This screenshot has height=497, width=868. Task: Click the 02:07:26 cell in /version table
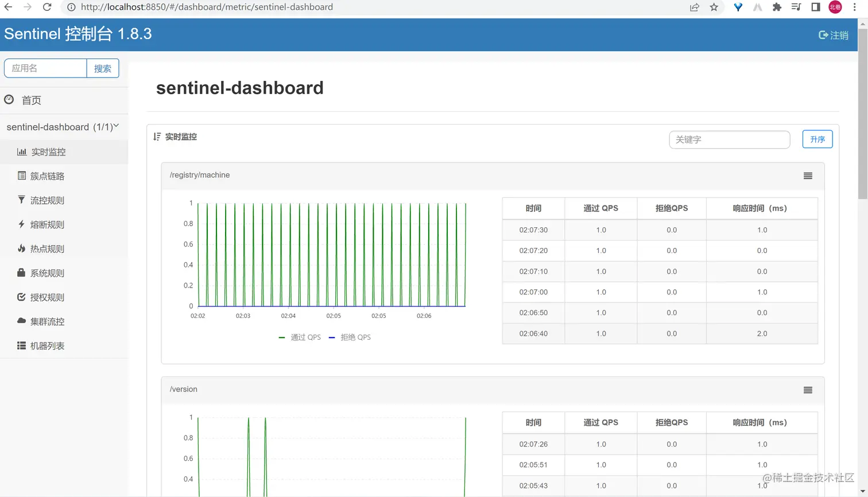(533, 444)
